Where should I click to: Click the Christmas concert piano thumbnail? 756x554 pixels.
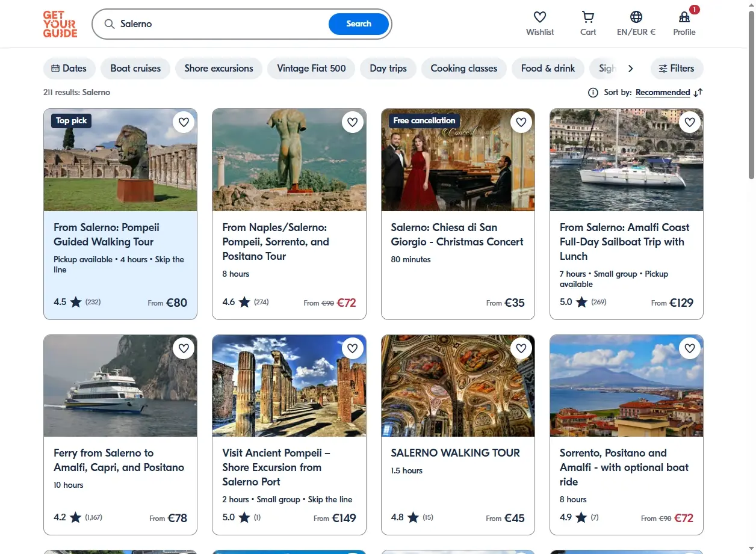pos(458,160)
